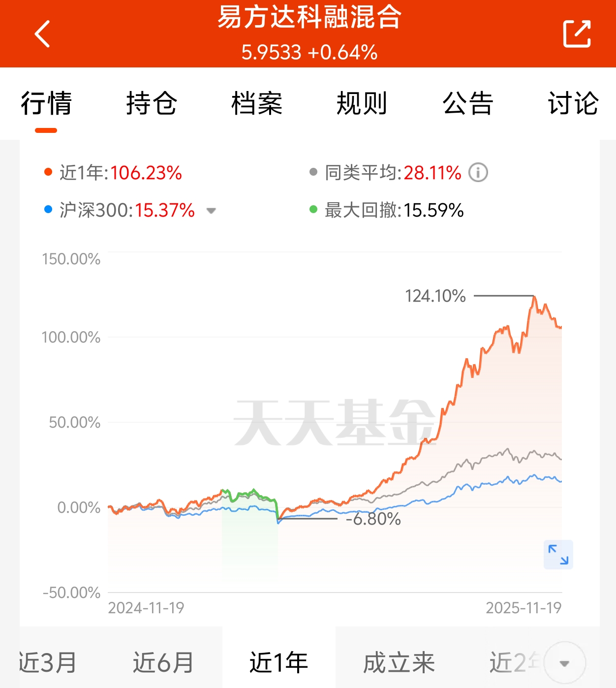Image resolution: width=616 pixels, height=688 pixels.
Task: Tap the back arrow icon
Action: pyautogui.click(x=43, y=34)
